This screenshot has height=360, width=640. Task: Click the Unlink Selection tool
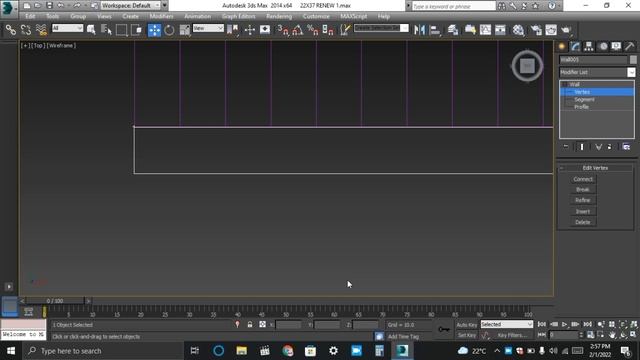[26, 30]
